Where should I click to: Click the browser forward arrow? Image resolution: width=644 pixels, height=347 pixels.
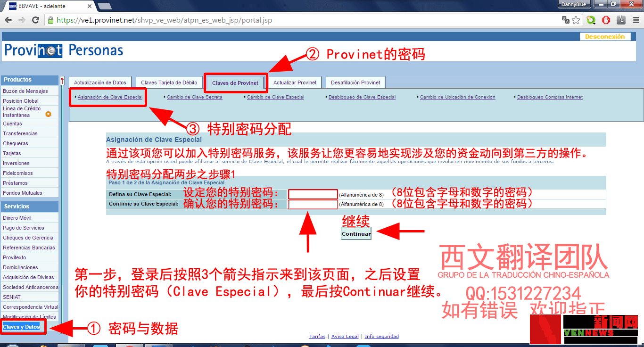(x=22, y=20)
